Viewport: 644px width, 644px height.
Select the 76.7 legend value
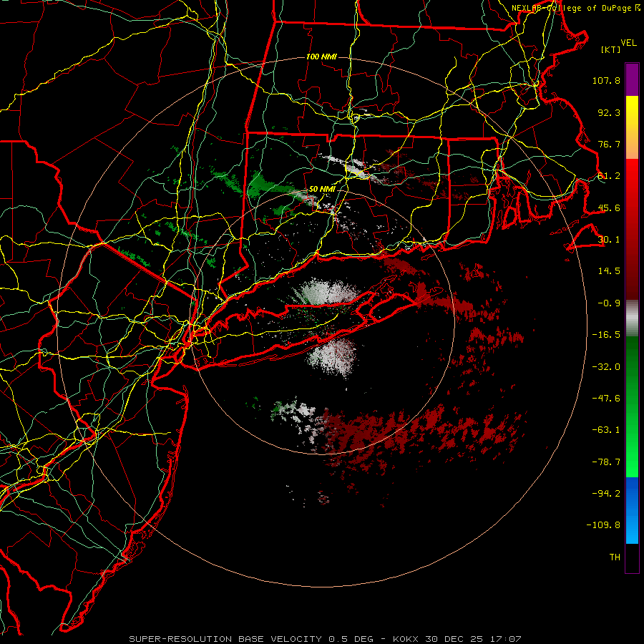click(x=609, y=144)
